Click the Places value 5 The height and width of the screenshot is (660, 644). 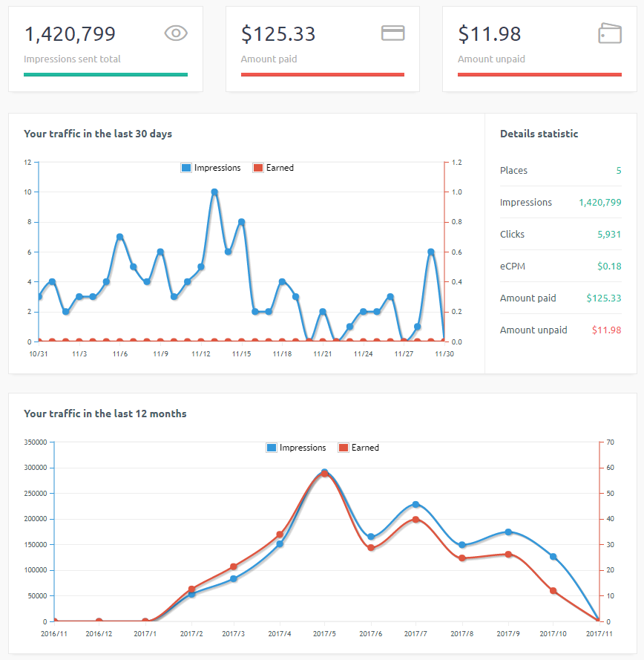pos(619,171)
